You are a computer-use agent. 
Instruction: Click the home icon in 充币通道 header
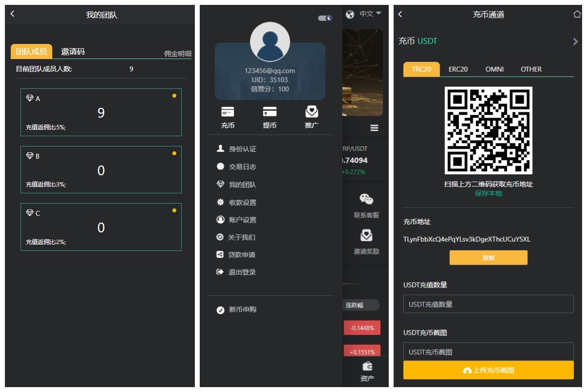[x=577, y=14]
